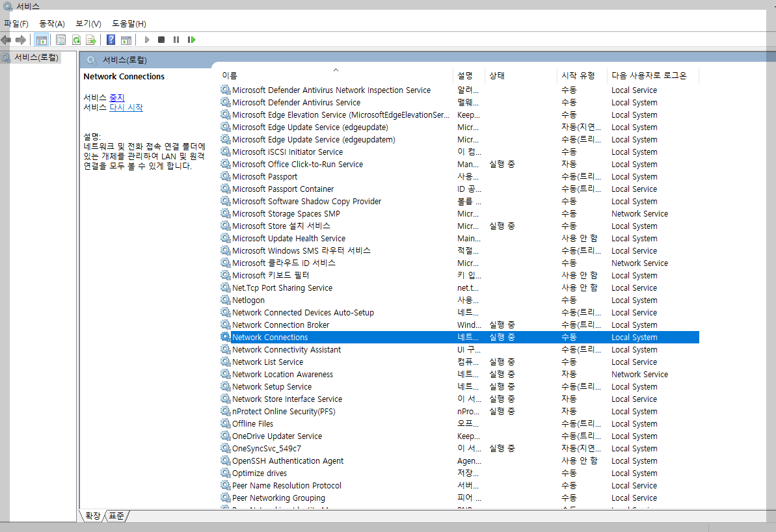Select Microsoft Edge Update Service (edgeupdatem)
The height and width of the screenshot is (532, 776).
tap(459, 139)
